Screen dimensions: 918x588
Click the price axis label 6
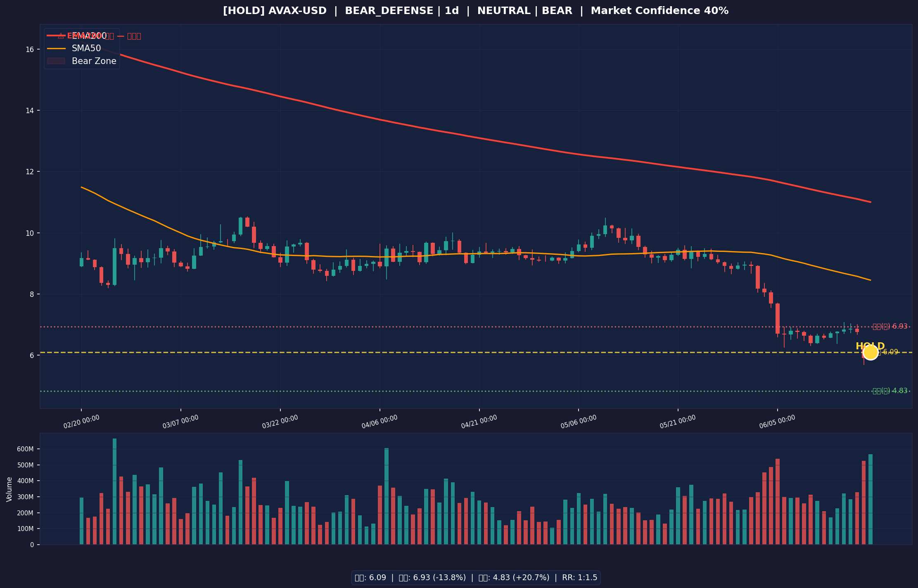click(32, 355)
